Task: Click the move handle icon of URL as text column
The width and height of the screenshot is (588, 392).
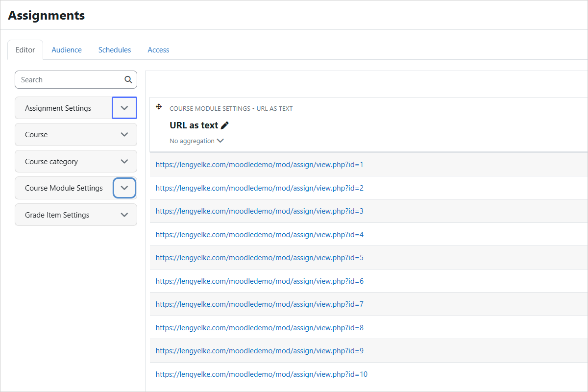Action: point(159,107)
